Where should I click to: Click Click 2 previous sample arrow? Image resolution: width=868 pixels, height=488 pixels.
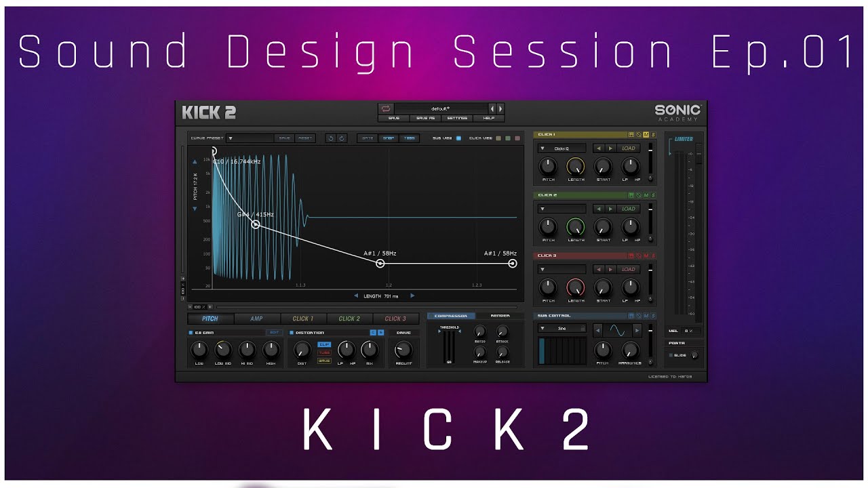[x=598, y=209]
